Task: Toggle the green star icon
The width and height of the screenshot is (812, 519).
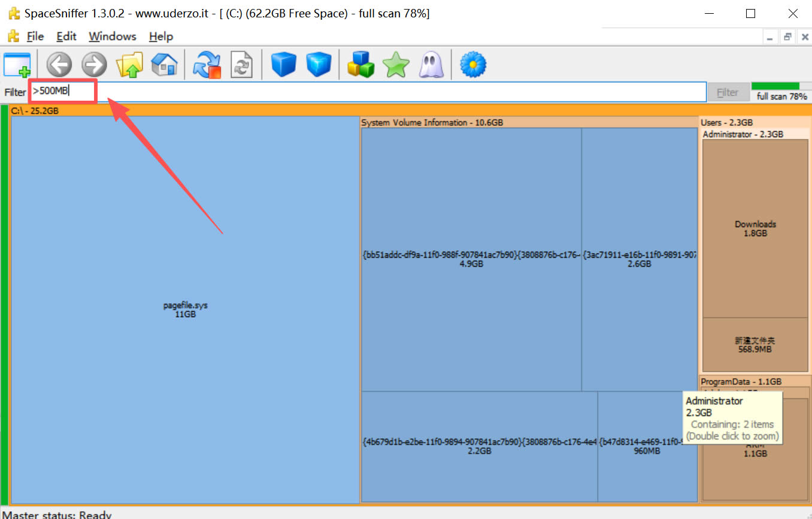Action: (x=396, y=65)
